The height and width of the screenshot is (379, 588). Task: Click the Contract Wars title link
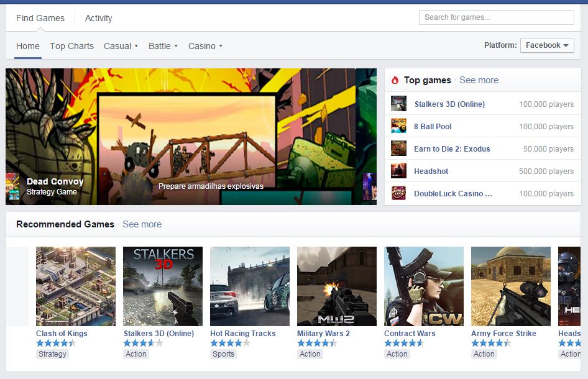click(410, 334)
